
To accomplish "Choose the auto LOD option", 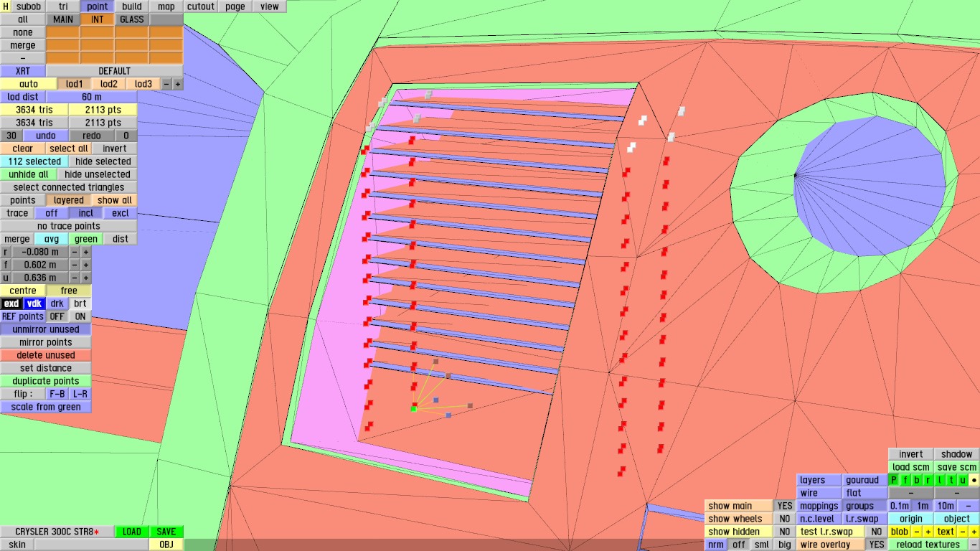I will point(29,84).
